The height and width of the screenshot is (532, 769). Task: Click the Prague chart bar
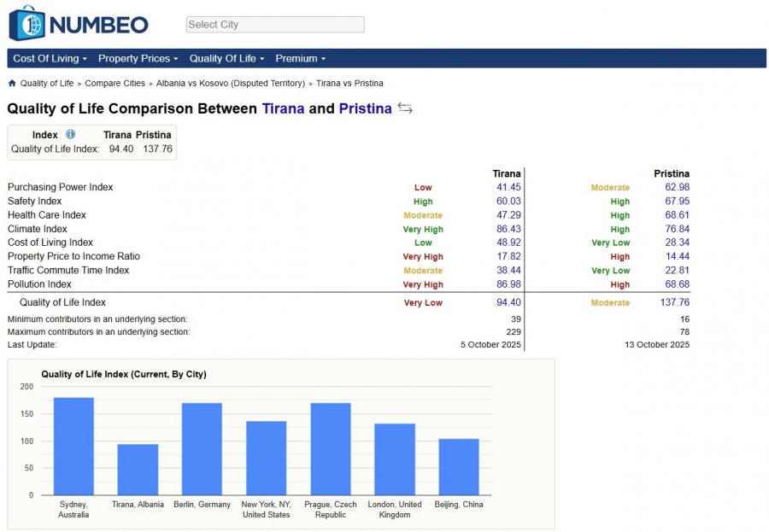331,449
